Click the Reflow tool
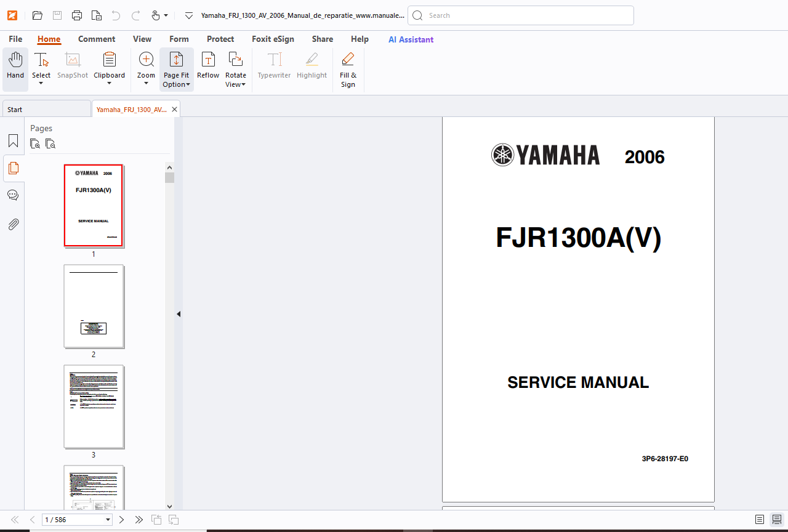The width and height of the screenshot is (788, 532). pyautogui.click(x=208, y=65)
